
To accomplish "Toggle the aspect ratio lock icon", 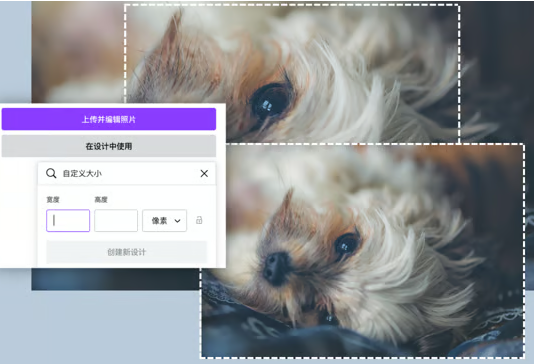I will [199, 220].
